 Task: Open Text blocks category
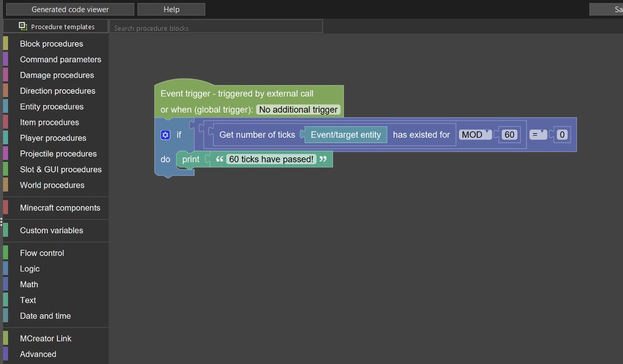pos(28,300)
